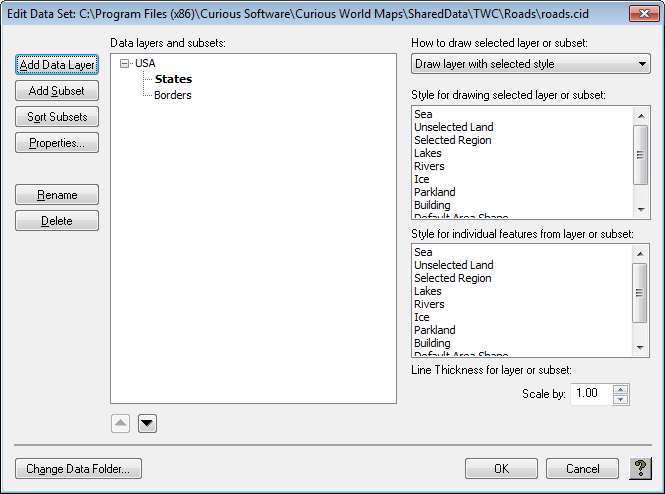Click Rename for the selected layer
Image resolution: width=665 pixels, height=494 pixels.
pos(57,195)
